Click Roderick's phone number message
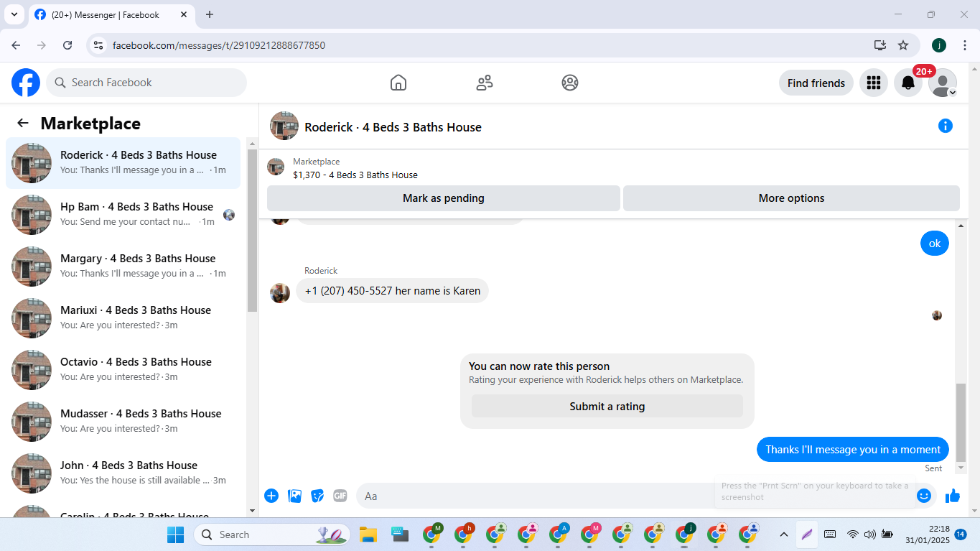 (392, 291)
